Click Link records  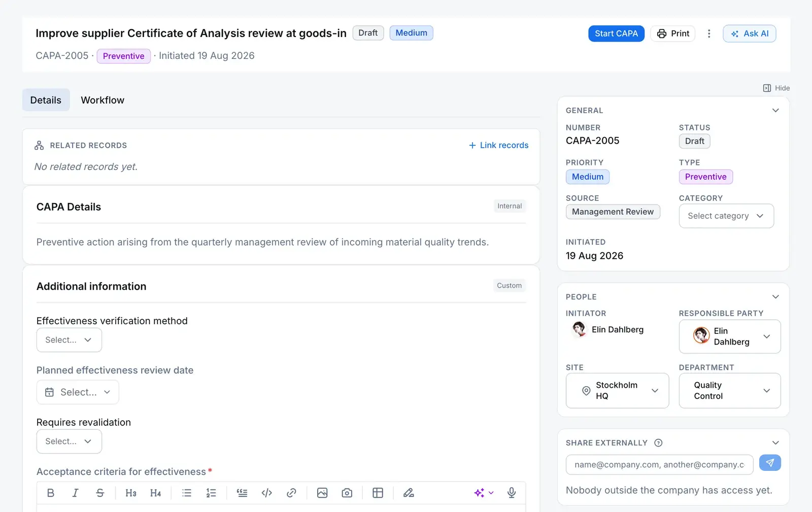499,145
